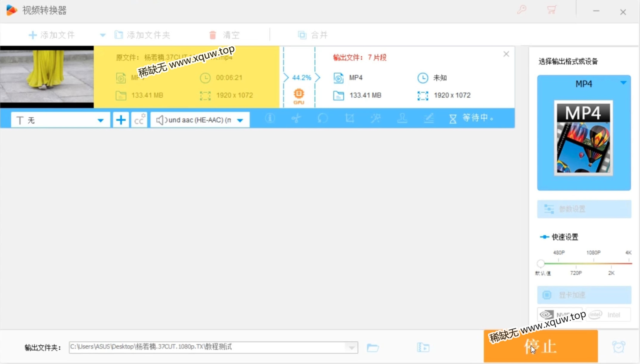Click the 44.2% conversion progress indicator

[301, 78]
